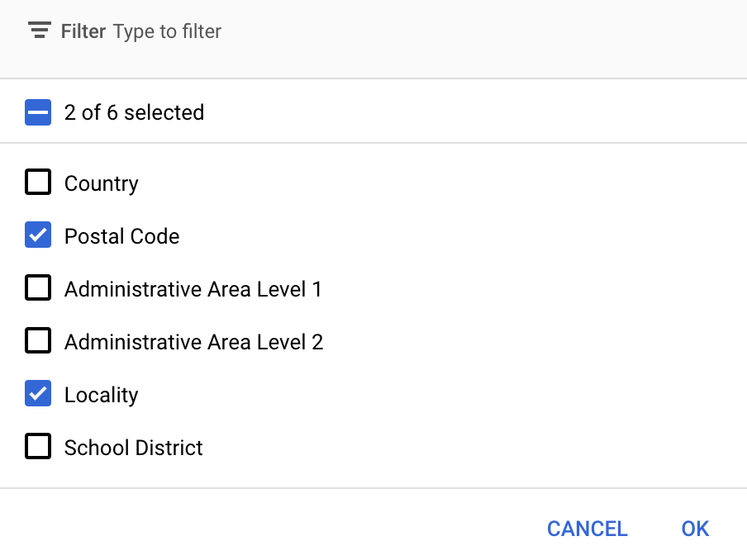Uncheck the Postal Code checkbox
This screenshot has width=747, height=560.
37,235
